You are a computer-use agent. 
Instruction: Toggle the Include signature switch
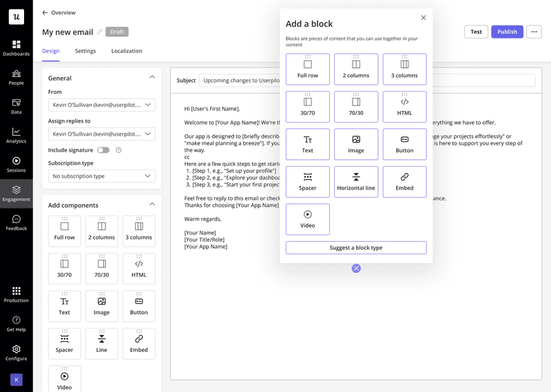pos(103,150)
